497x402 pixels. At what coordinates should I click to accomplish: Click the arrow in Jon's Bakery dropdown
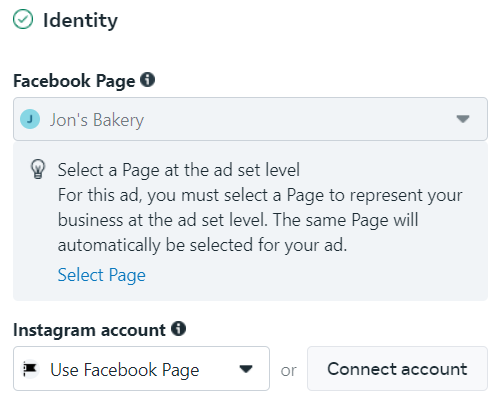coord(463,119)
